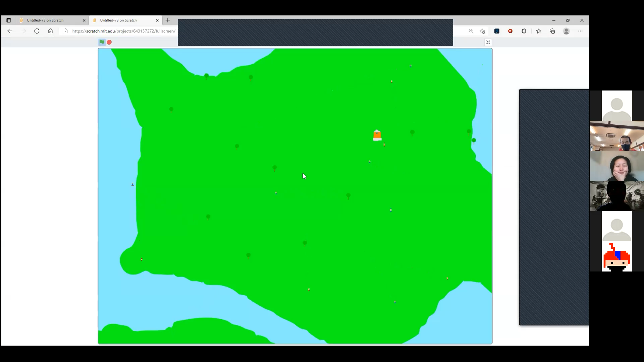Screen dimensions: 644x362
Task: Close the first Untitled-73 tab
Action: [84, 20]
